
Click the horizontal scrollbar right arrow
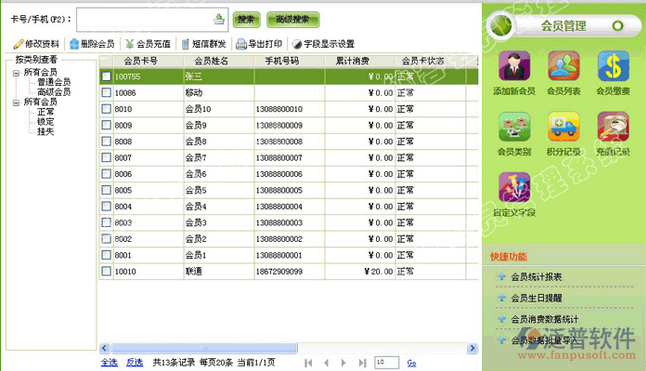pos(472,348)
